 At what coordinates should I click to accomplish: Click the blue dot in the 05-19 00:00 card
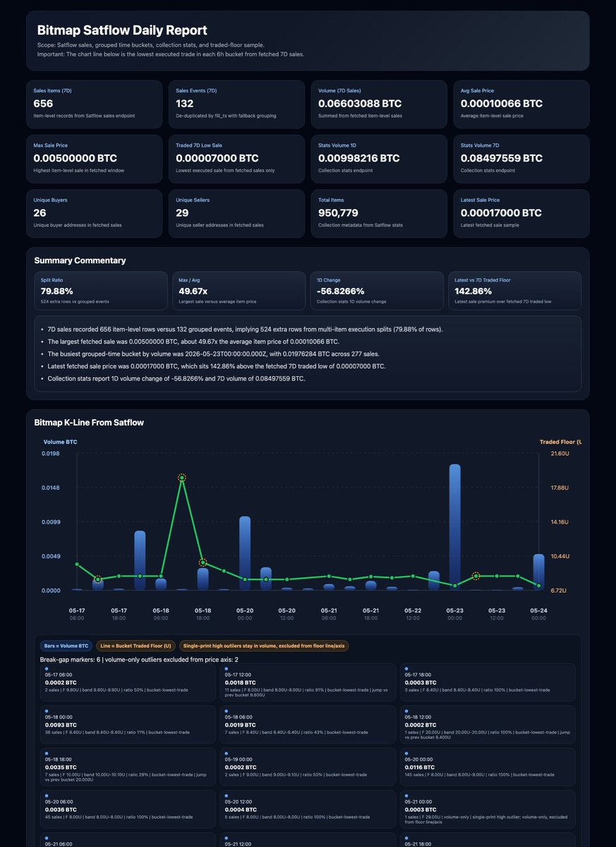pos(227,752)
